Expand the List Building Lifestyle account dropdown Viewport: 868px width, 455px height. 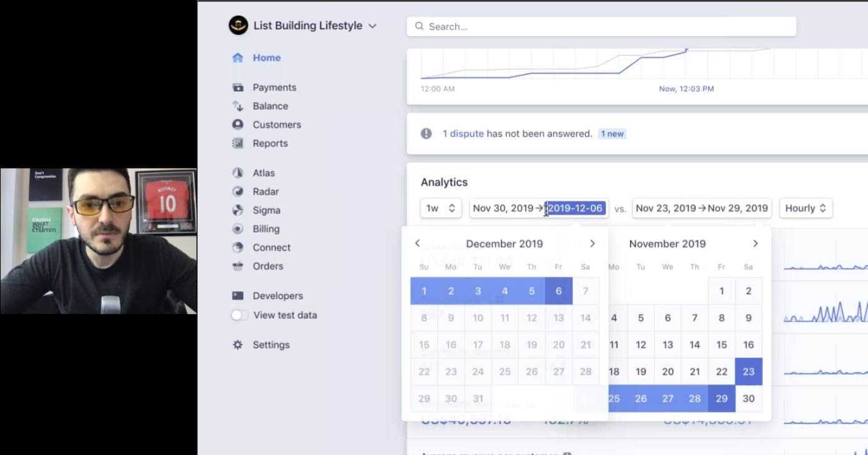(372, 26)
